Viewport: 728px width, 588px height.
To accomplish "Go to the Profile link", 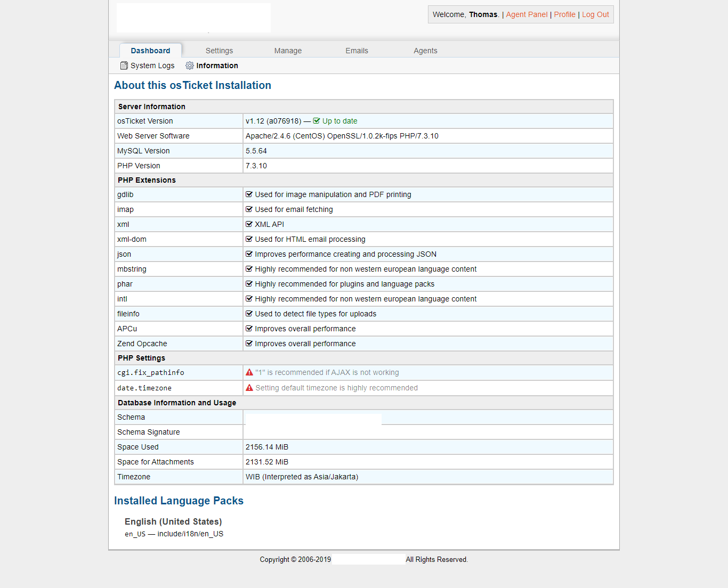I will 564,14.
